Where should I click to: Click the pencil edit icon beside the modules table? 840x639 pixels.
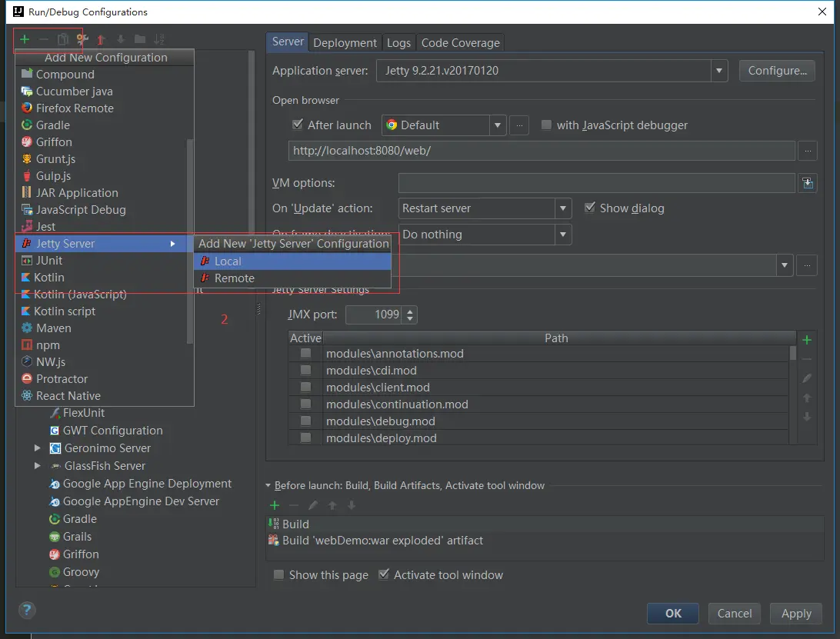(807, 378)
